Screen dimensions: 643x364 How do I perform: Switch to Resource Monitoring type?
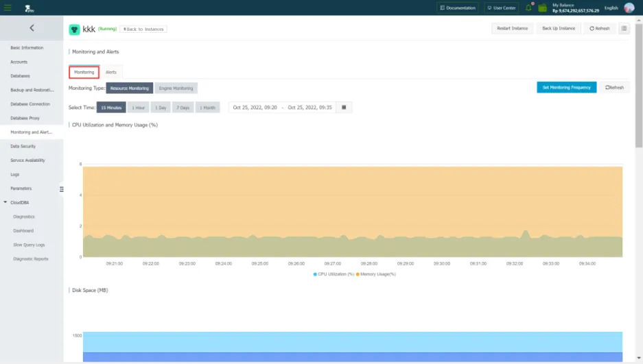click(130, 88)
